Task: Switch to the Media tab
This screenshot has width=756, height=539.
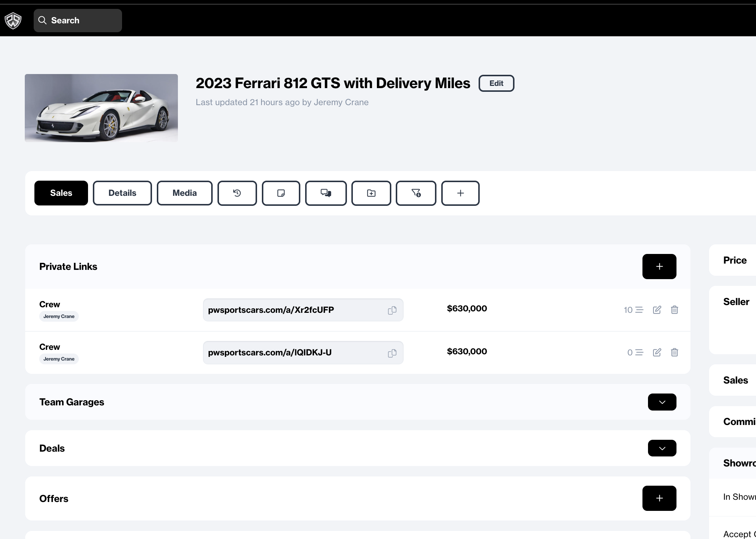Action: coord(184,193)
